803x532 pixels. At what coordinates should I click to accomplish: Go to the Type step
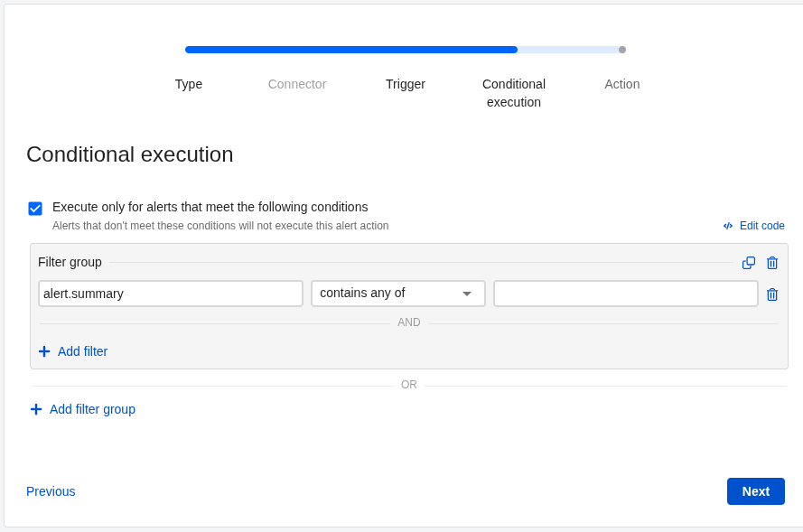[189, 84]
